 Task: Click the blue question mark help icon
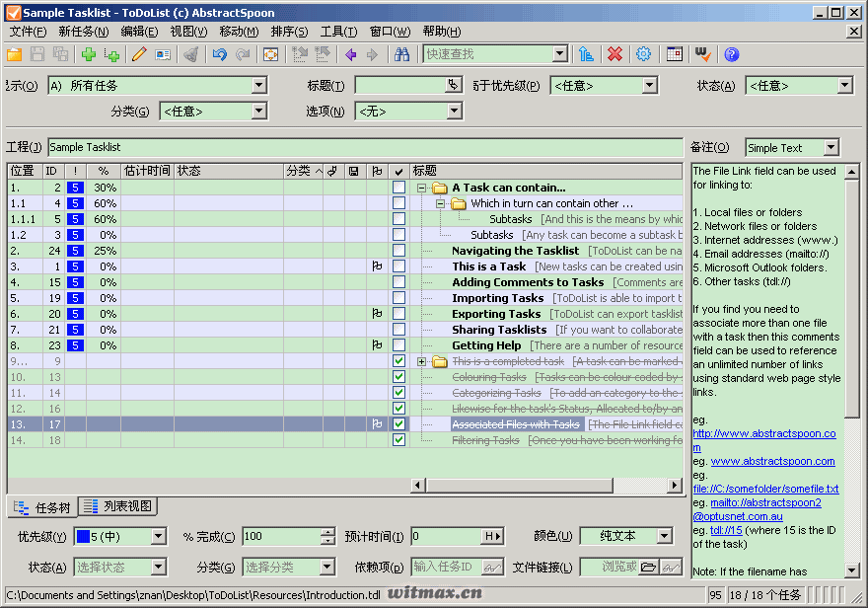[731, 54]
